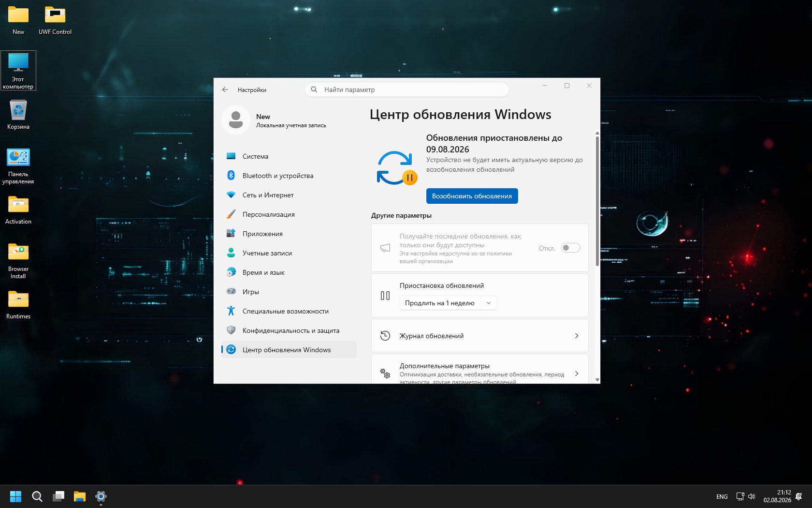Open the Персонализация category

point(289,214)
